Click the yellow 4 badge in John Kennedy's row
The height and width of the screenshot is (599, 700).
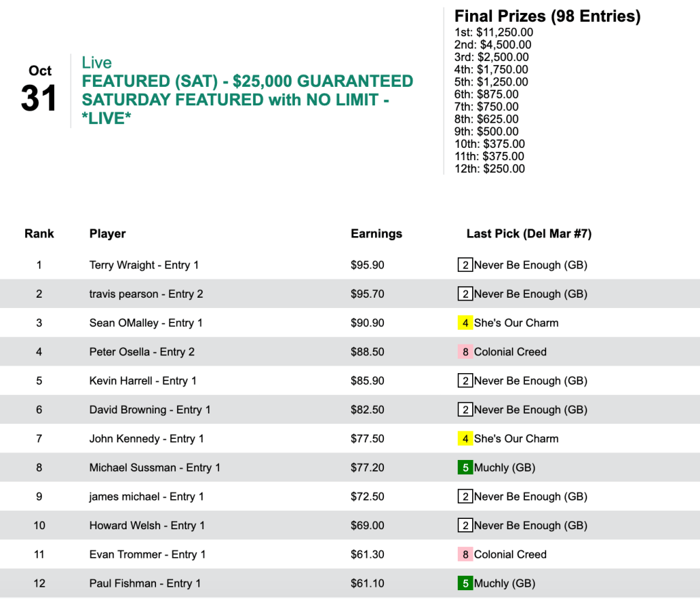[x=465, y=439]
